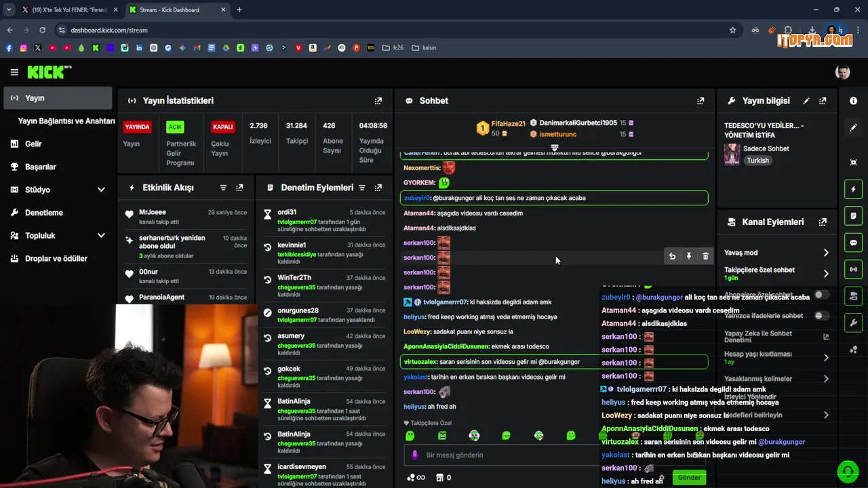The width and height of the screenshot is (868, 488).
Task: Delete the hovered chat message with trash icon
Action: click(x=705, y=256)
